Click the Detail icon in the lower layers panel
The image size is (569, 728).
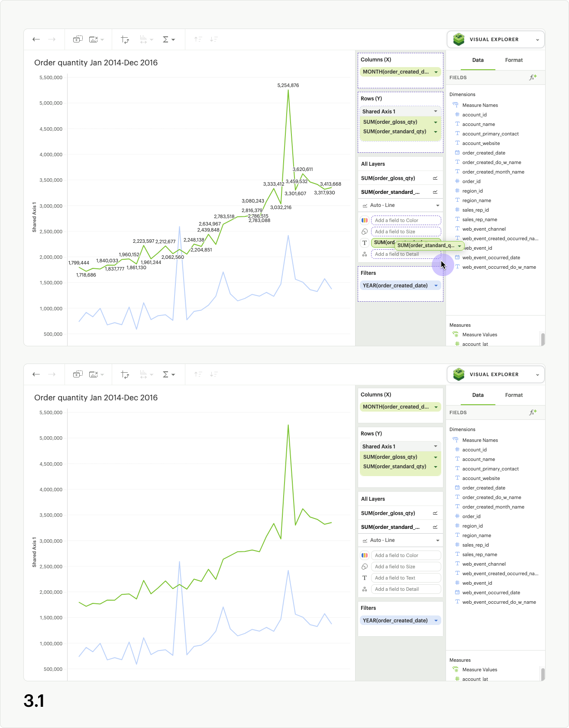tap(365, 589)
